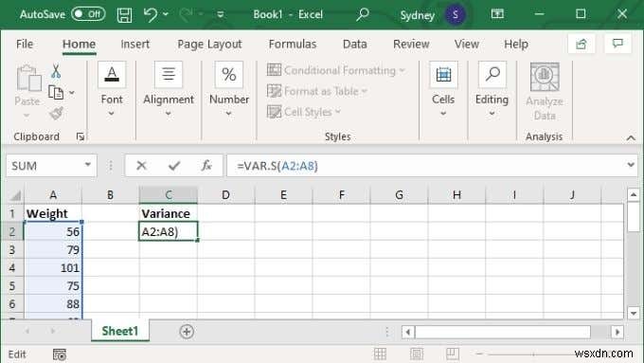Open Cell Styles menu

[303, 112]
